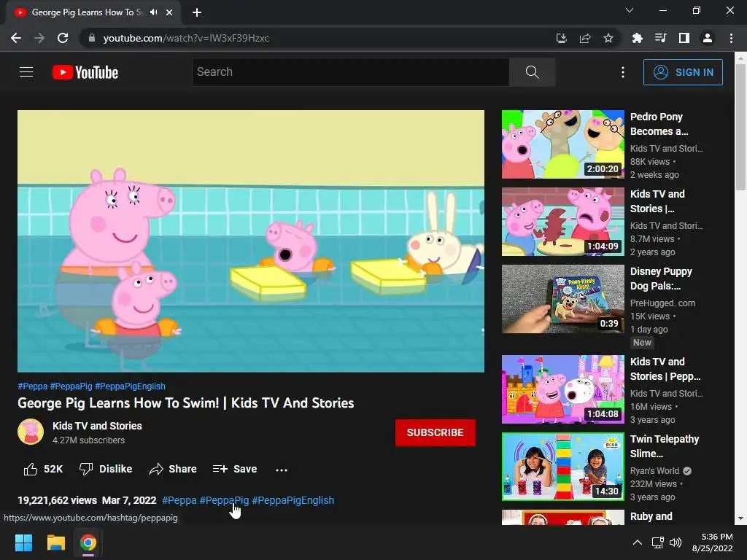The width and height of the screenshot is (747, 560).
Task: Mute the tab via speaker icon
Action: pos(153,12)
